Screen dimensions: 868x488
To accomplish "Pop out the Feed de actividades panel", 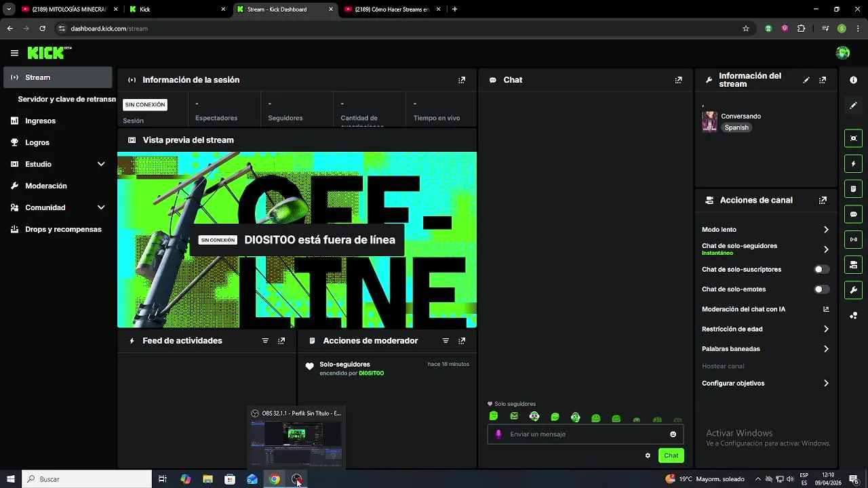I will click(281, 341).
